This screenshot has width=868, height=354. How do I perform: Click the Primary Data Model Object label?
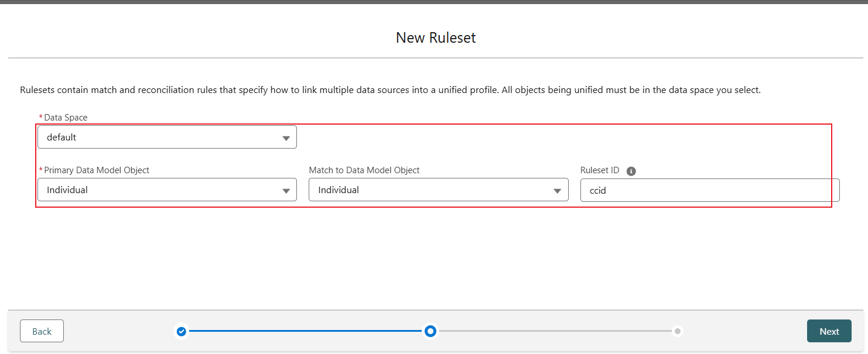[x=97, y=170]
